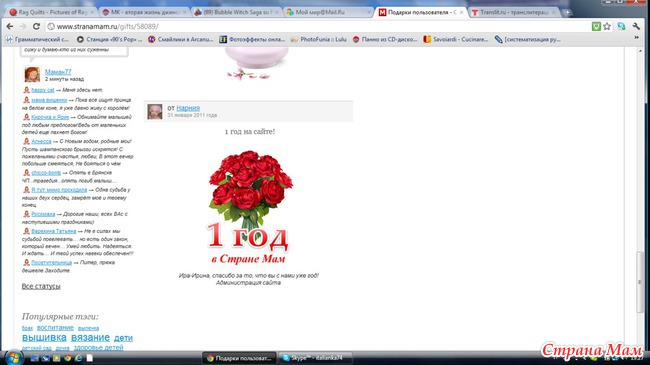The image size is (650, 365).
Task: Click the page vertical scrollbar thumb
Action: (640, 281)
